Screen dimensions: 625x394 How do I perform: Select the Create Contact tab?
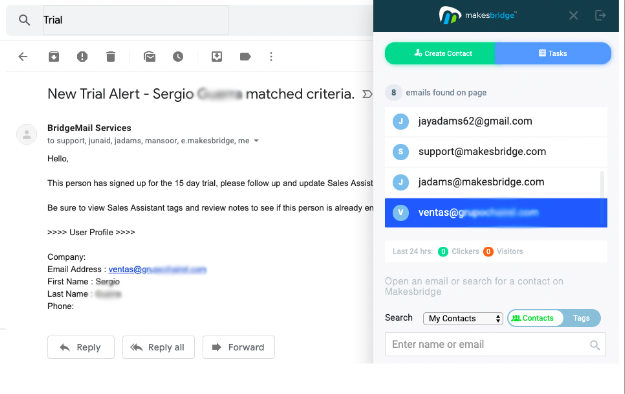coord(440,53)
